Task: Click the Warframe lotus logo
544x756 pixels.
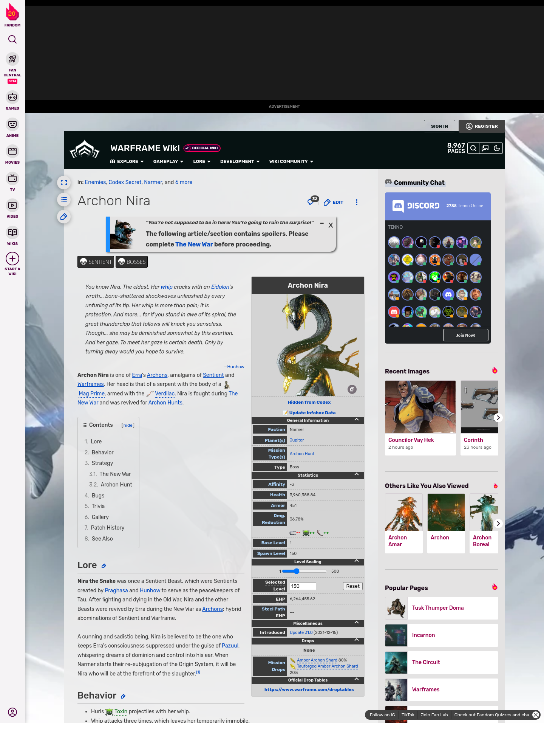Action: click(85, 150)
